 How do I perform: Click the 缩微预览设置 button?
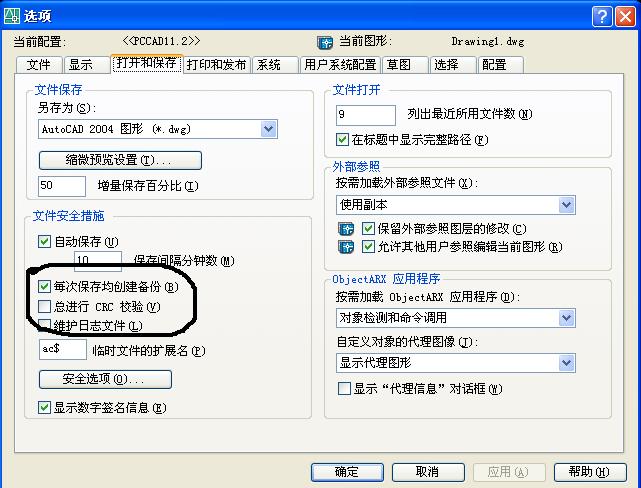click(120, 160)
